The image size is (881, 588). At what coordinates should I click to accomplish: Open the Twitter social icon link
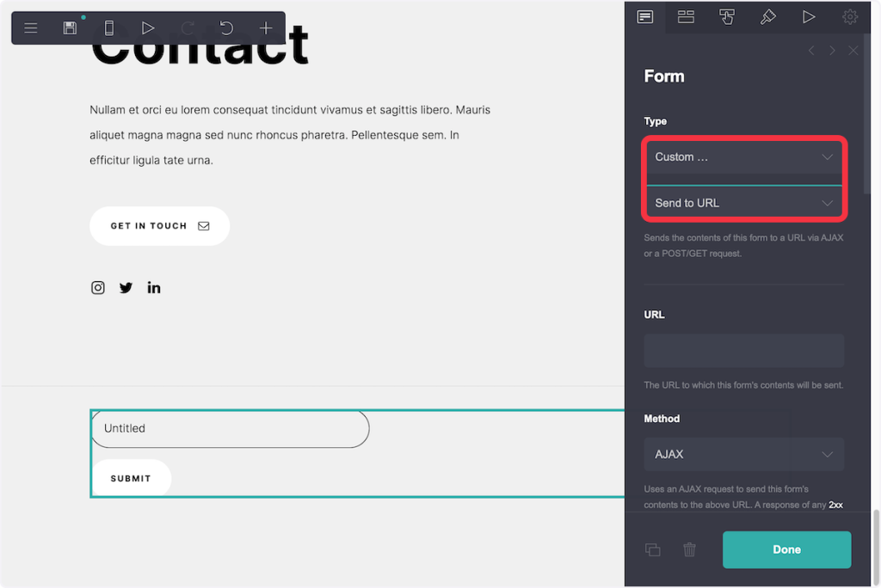(126, 288)
